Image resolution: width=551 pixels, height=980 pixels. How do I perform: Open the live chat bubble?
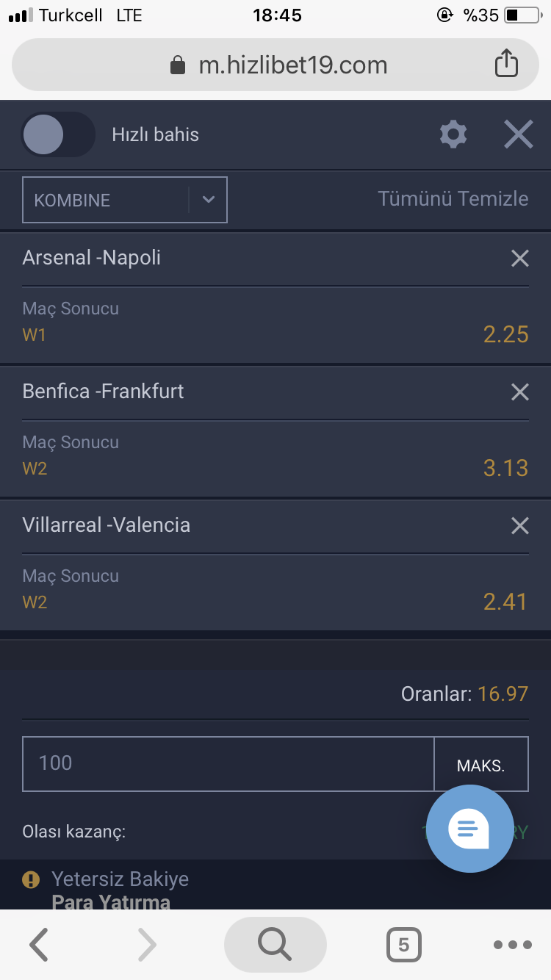(470, 829)
